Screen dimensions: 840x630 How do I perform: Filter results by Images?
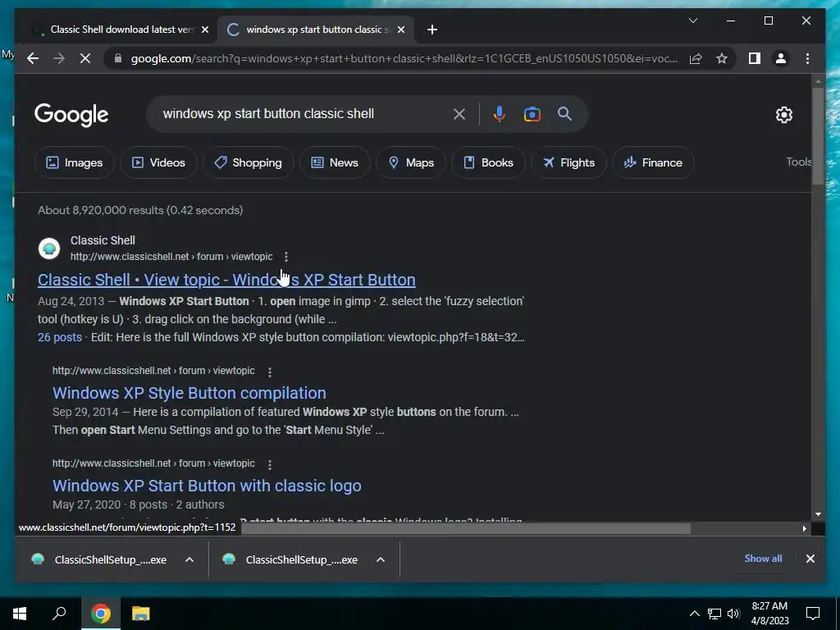pyautogui.click(x=75, y=162)
